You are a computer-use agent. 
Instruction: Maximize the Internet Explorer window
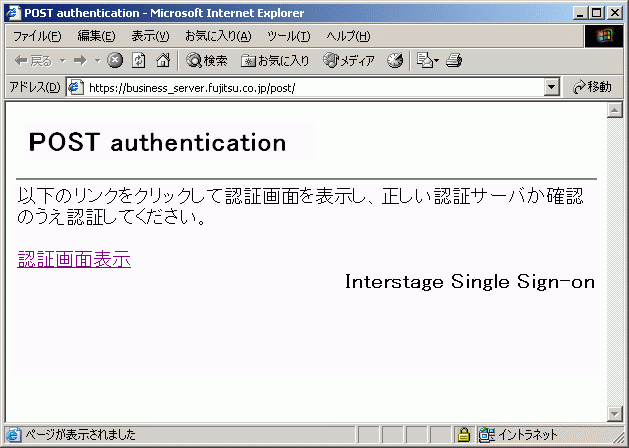(x=597, y=13)
